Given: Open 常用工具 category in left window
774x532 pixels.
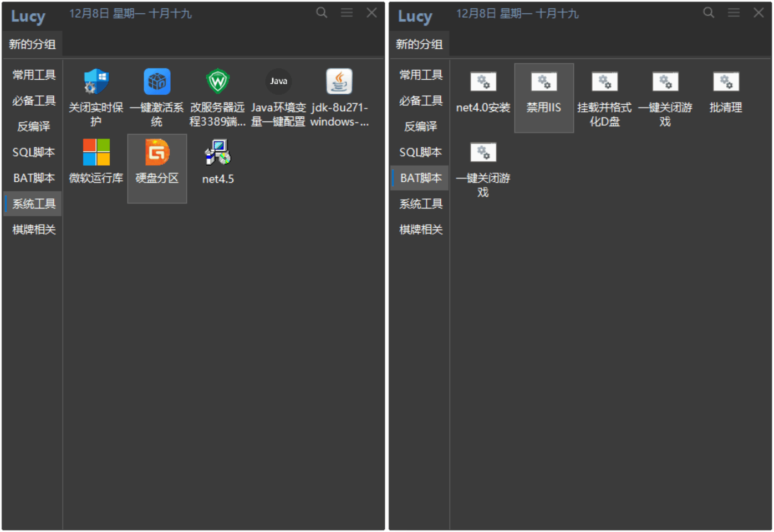Looking at the screenshot, I should (34, 75).
